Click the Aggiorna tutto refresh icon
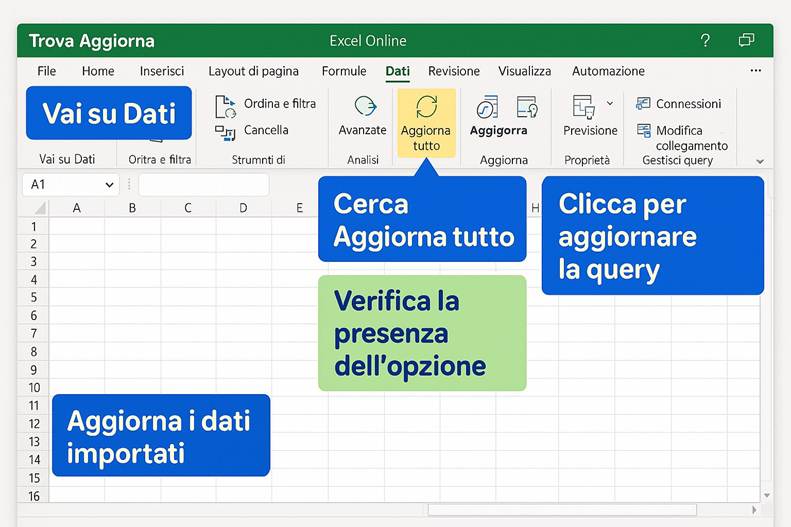Viewport: 791px width, 527px height. click(426, 107)
